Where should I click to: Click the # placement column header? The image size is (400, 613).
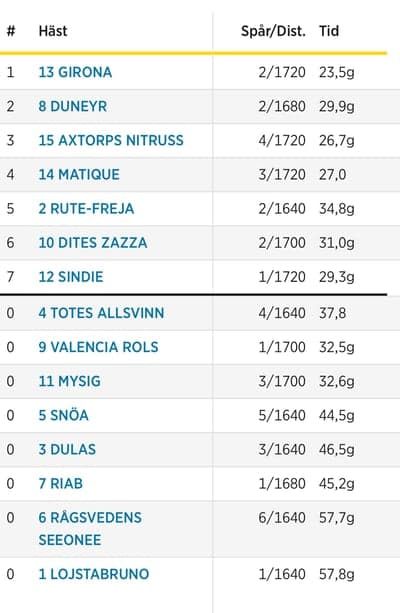11,31
